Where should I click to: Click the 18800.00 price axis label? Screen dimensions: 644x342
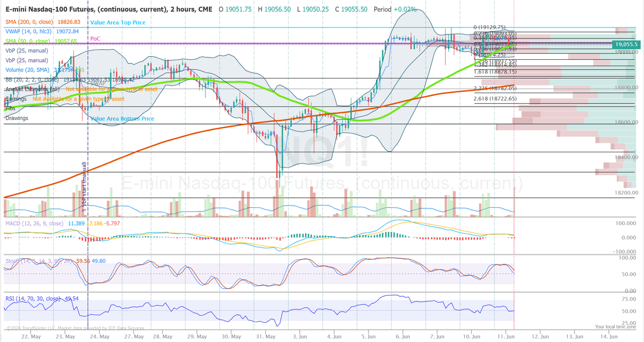(x=626, y=87)
